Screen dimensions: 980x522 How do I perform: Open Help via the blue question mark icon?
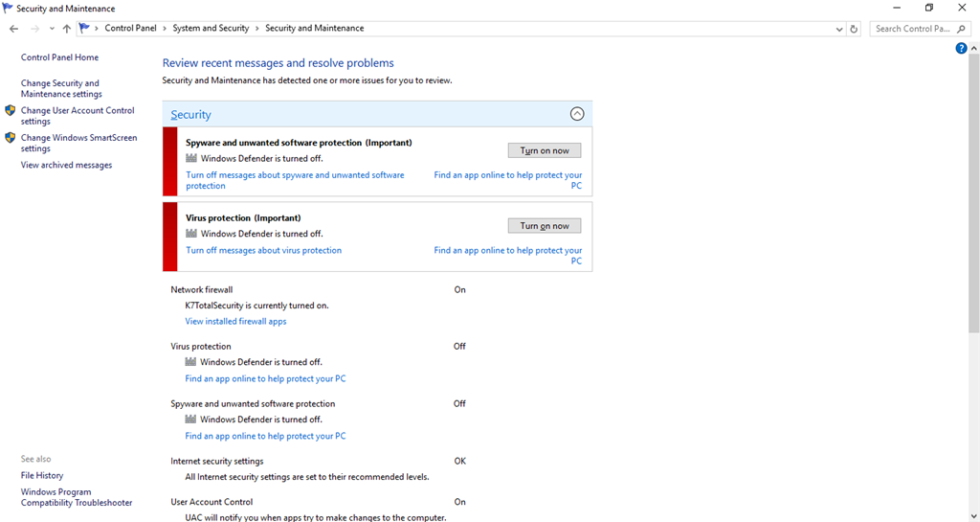[961, 48]
